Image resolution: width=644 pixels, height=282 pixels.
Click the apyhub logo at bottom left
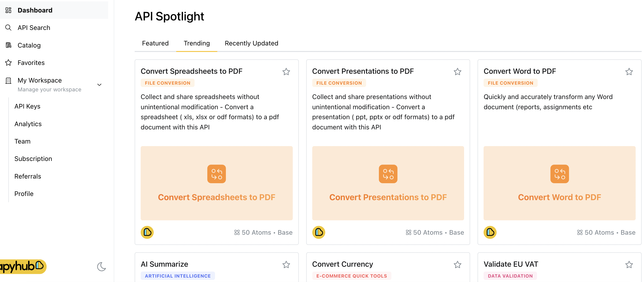click(x=23, y=266)
